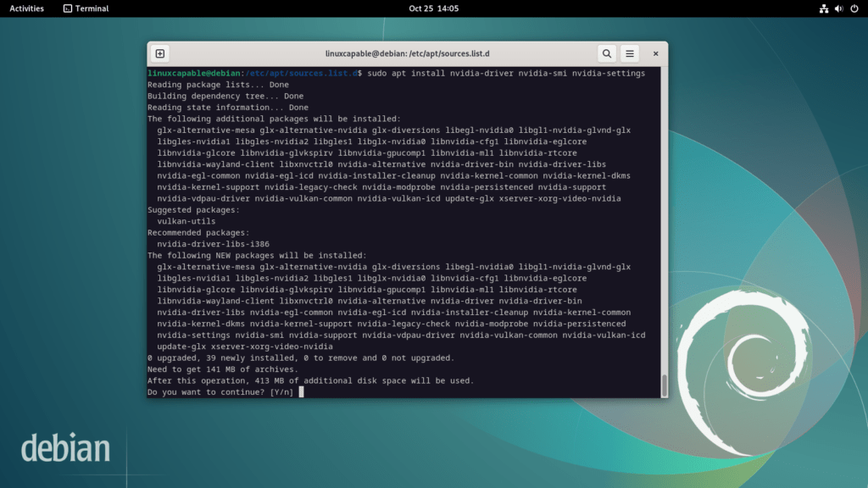
Task: Activate the terminal search magnifier
Action: pyautogui.click(x=607, y=53)
